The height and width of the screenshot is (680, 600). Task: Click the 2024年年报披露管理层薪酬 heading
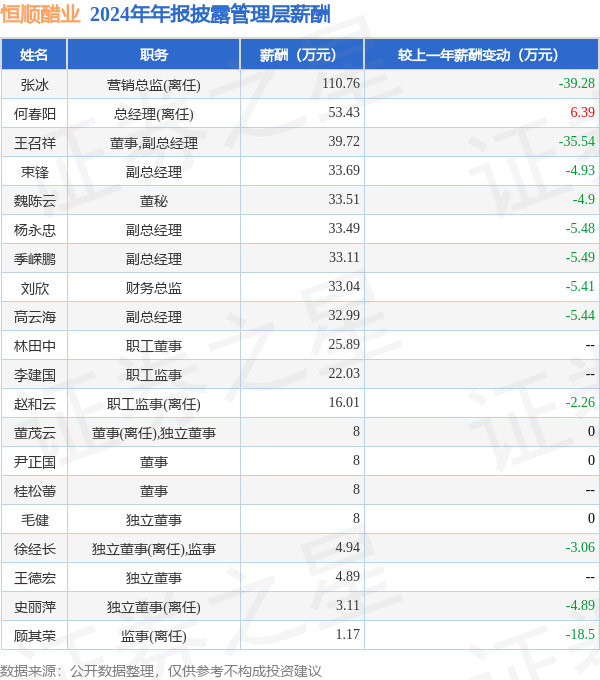(x=210, y=14)
